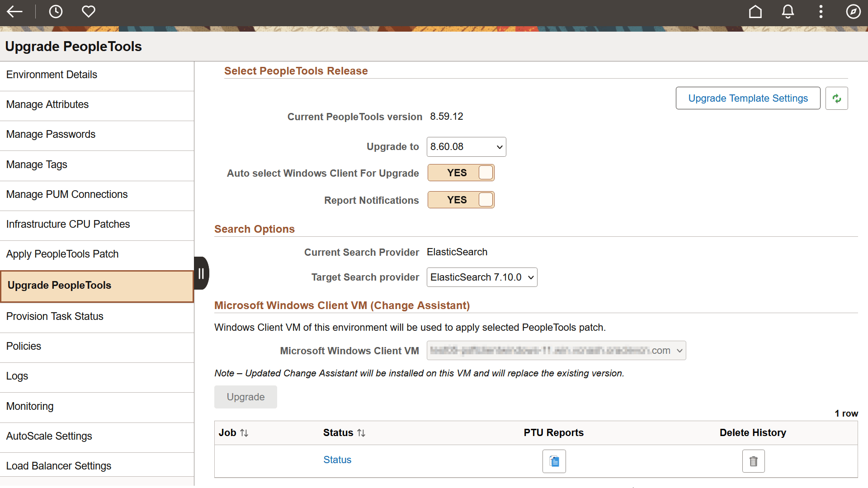Image resolution: width=868 pixels, height=488 pixels.
Task: Collapse the left navigation panel
Action: (201, 273)
